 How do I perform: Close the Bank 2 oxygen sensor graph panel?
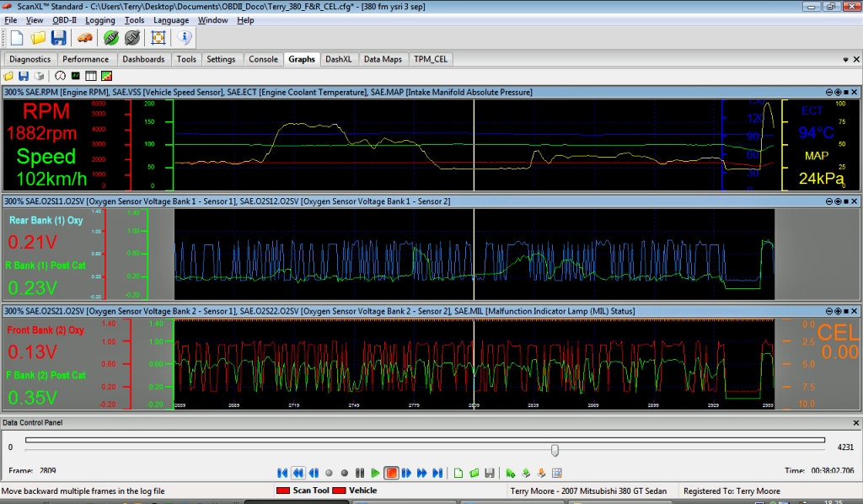coord(855,311)
